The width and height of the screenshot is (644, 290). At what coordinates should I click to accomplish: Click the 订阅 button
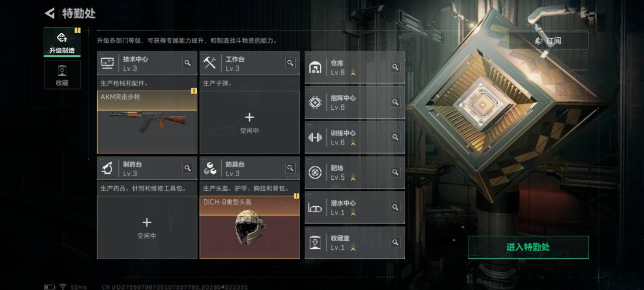pos(548,41)
